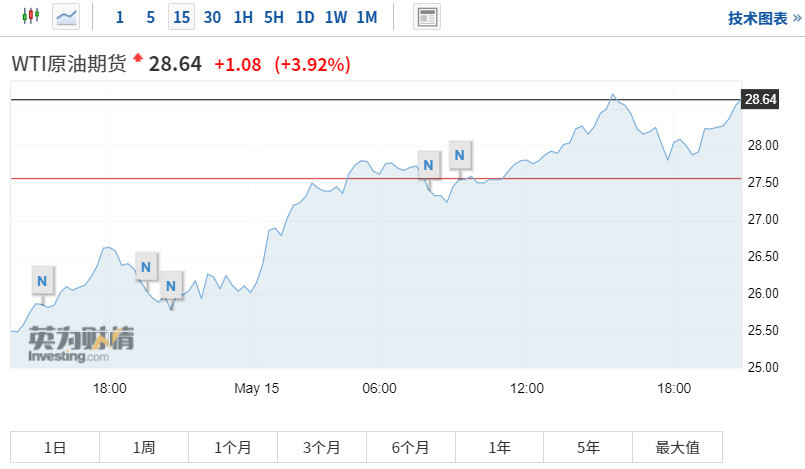Switch to area line chart type
This screenshot has height=469, width=805.
[66, 17]
